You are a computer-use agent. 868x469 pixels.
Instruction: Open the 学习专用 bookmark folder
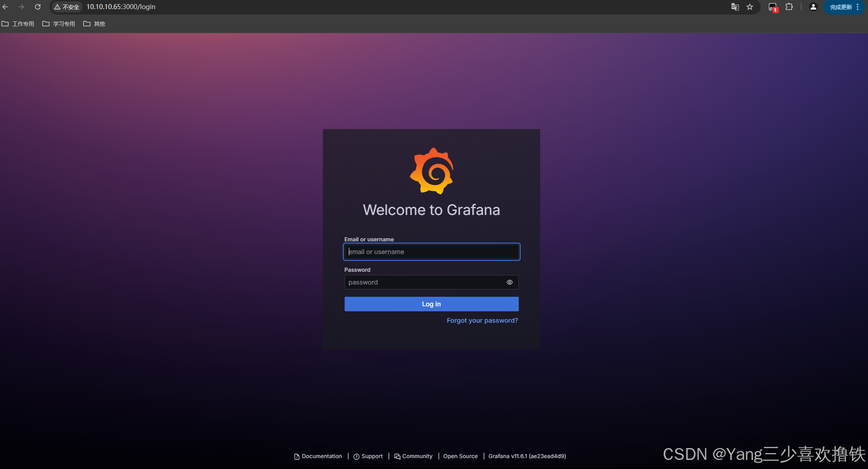pos(59,24)
